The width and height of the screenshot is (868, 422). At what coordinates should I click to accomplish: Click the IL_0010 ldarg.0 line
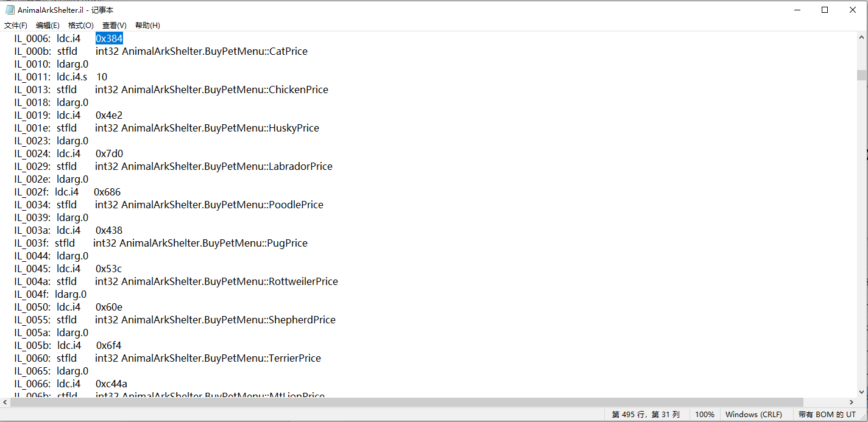[51, 64]
